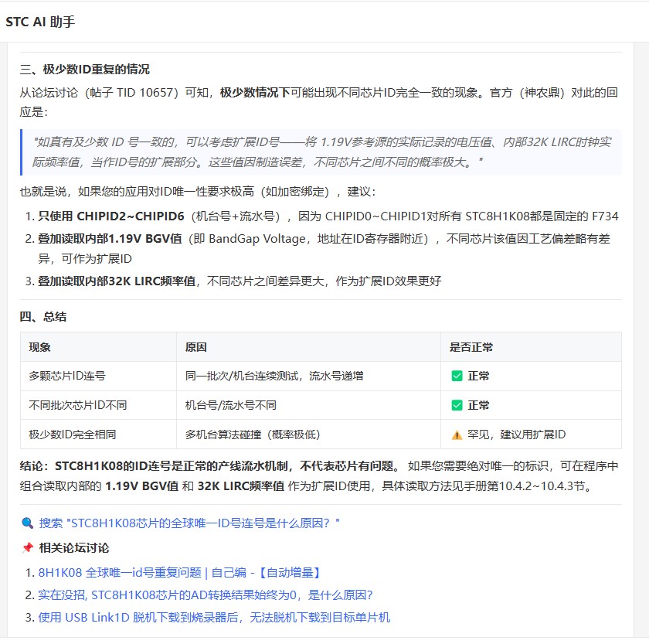Viewport: 649px width, 644px height.
Task: Click bold text 叠加读取内部32K LIRC频率值
Action: point(117,281)
